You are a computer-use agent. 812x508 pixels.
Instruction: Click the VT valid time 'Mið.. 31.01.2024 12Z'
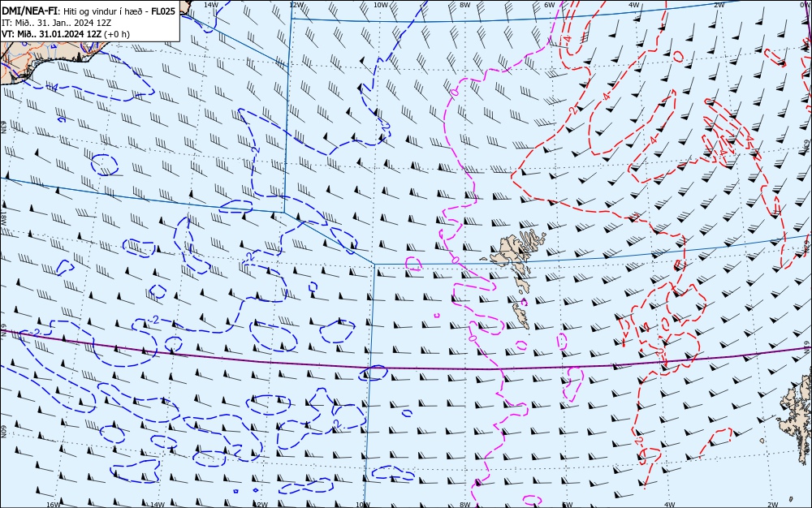click(x=52, y=34)
